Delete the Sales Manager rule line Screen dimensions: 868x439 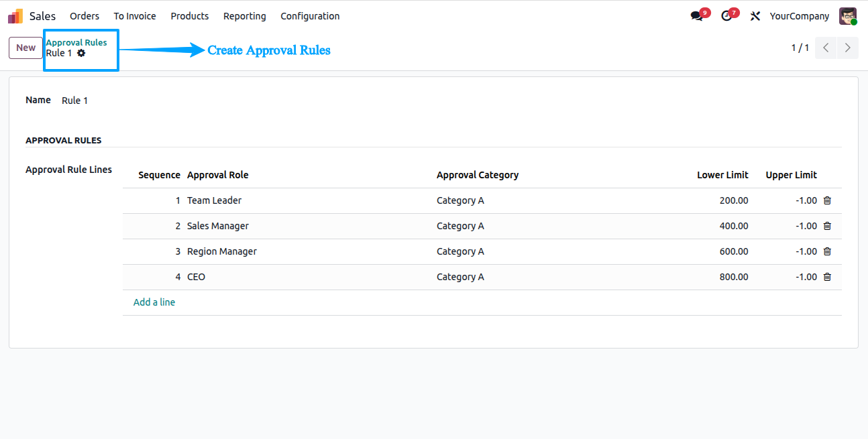click(x=827, y=226)
